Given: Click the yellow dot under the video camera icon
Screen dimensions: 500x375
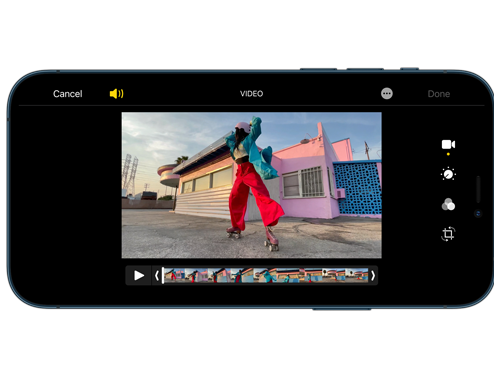Looking at the screenshot, I should (x=448, y=154).
